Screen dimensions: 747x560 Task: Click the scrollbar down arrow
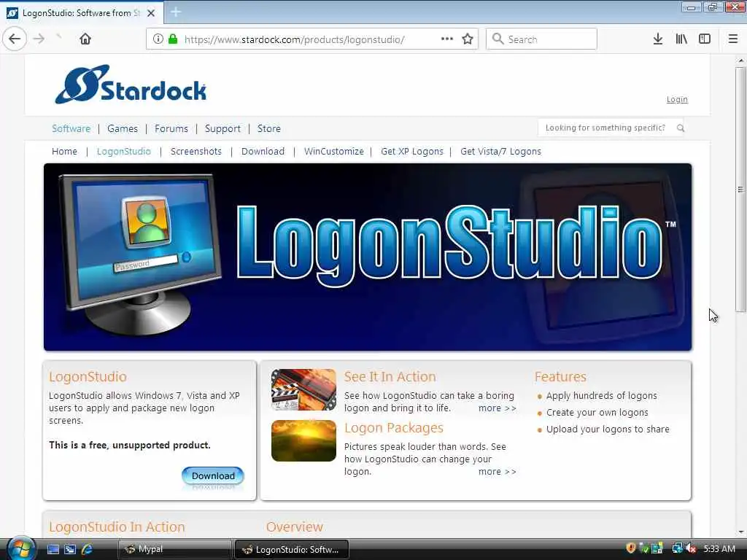[740, 532]
